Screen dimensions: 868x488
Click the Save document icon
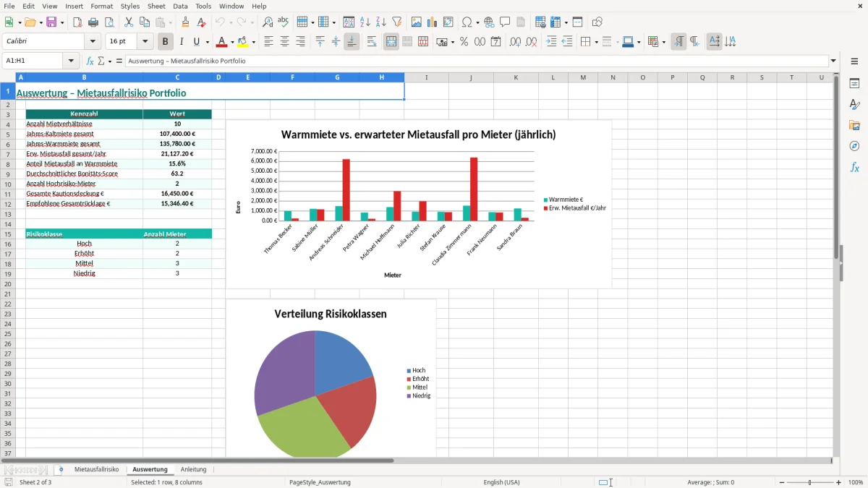[51, 22]
